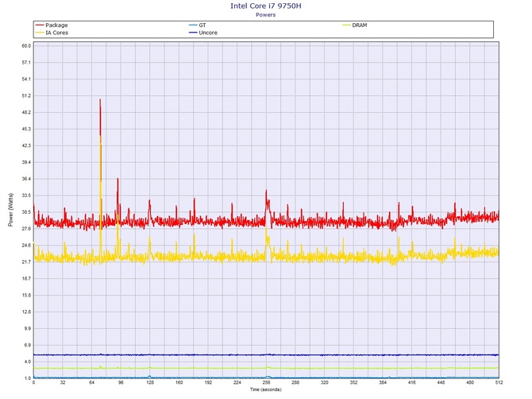Click the 64 x-axis tick label
532x399 pixels.
coord(91,382)
